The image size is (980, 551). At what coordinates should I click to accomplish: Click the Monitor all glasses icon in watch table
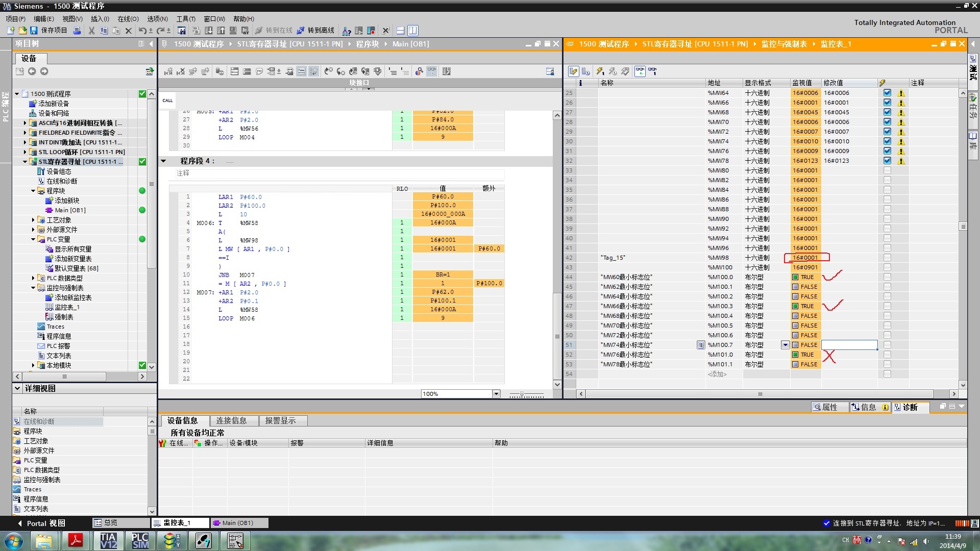(x=640, y=71)
